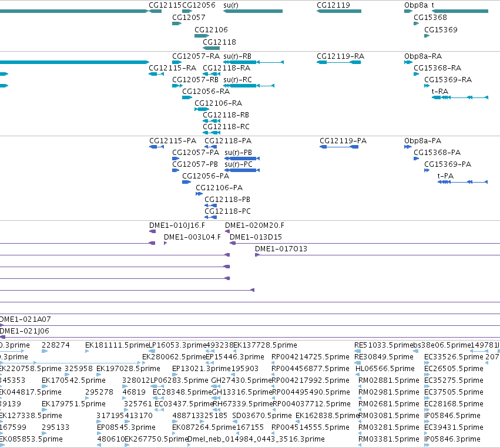Select protein Obp8a-PA
The image size is (500, 448).
pyautogui.click(x=423, y=141)
